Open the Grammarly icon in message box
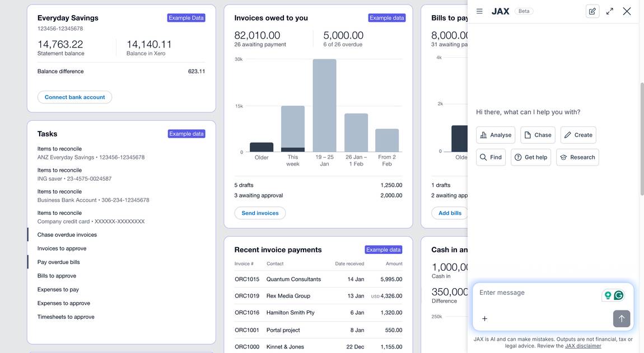The width and height of the screenshot is (644, 353). pyautogui.click(x=619, y=295)
